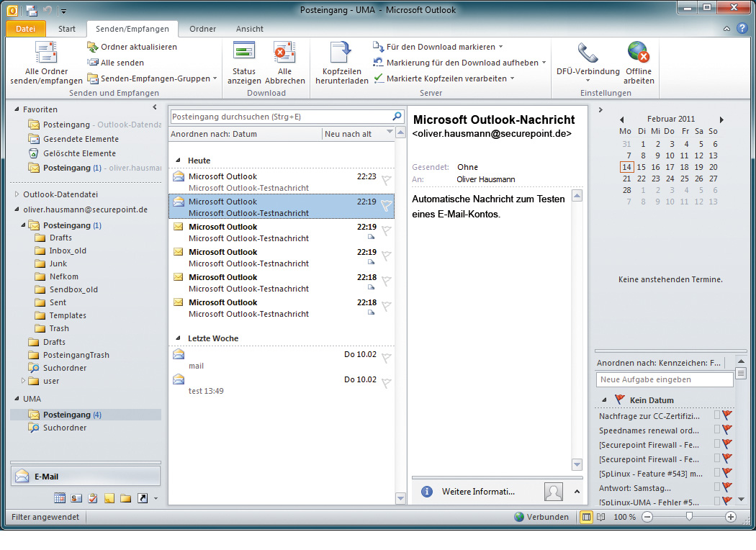The width and height of the screenshot is (756, 550).
Task: Toggle the red flag on 'Nachfrage zur CC-Zertifizi...' task
Action: coord(727,415)
